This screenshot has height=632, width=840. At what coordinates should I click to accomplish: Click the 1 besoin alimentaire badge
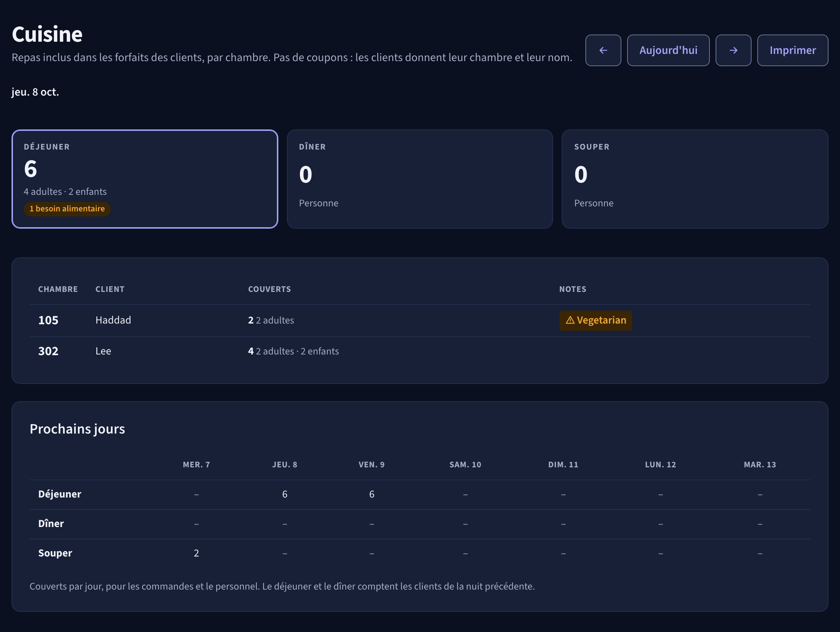67,209
